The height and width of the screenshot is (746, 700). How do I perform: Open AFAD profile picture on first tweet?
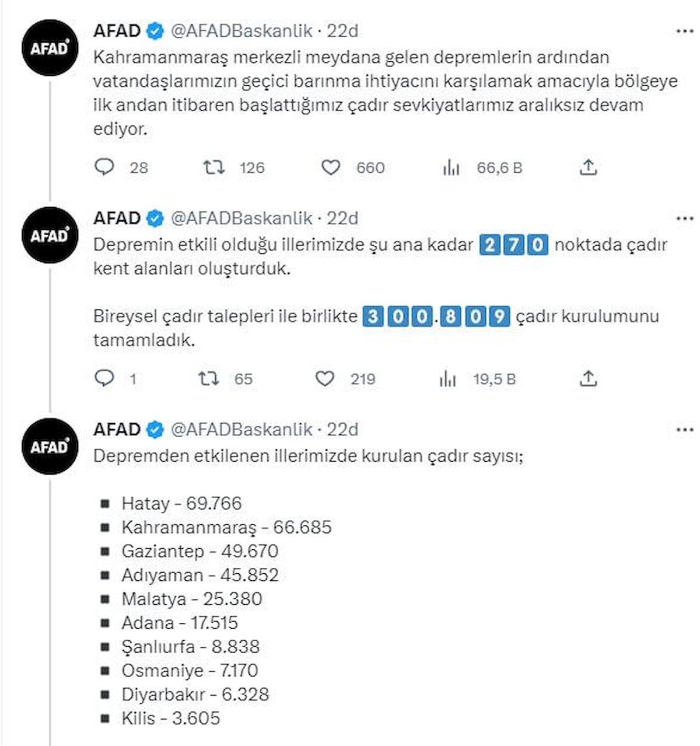coord(50,48)
